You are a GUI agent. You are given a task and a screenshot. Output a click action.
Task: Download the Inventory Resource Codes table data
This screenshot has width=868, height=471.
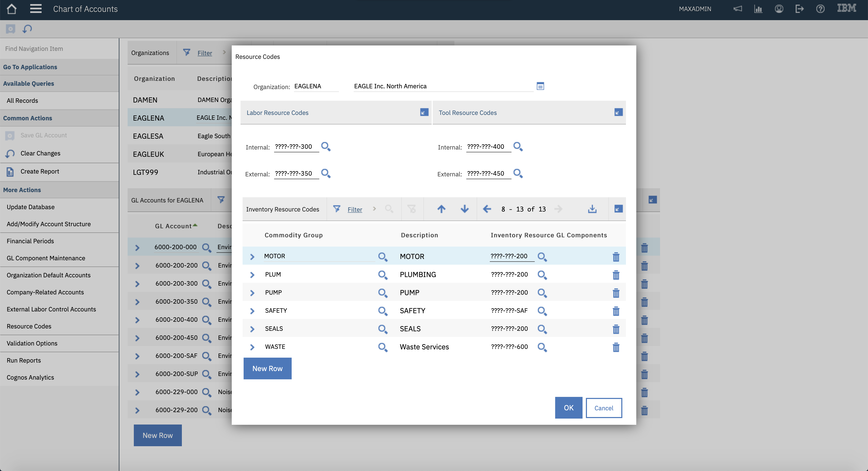pyautogui.click(x=592, y=209)
